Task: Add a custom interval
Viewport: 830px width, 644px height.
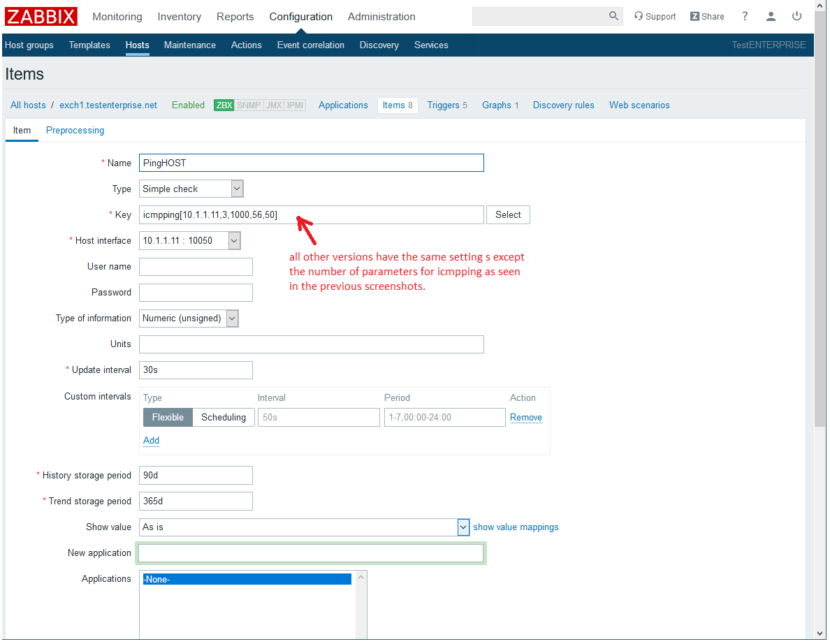Action: pyautogui.click(x=151, y=440)
